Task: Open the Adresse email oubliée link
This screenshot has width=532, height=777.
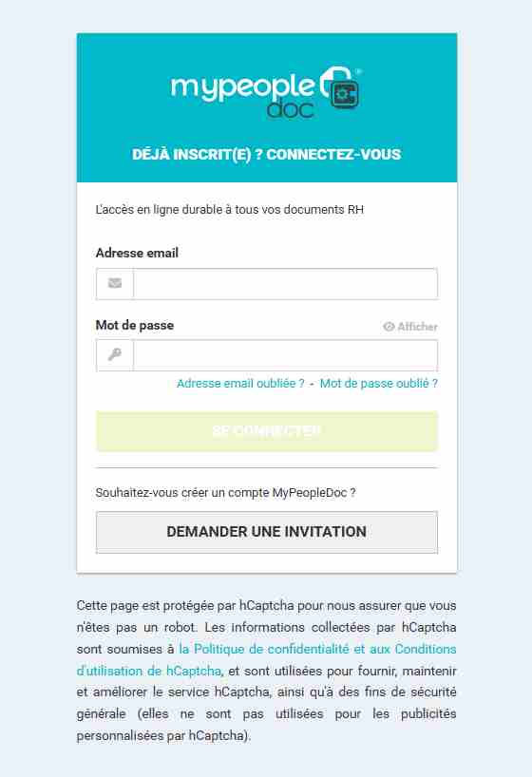Action: (x=240, y=384)
